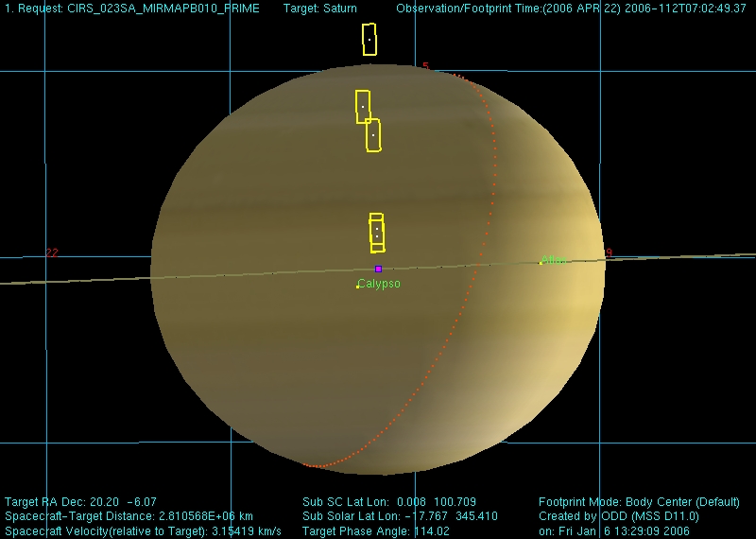
Task: Click the Atlas moon label
Action: click(555, 260)
